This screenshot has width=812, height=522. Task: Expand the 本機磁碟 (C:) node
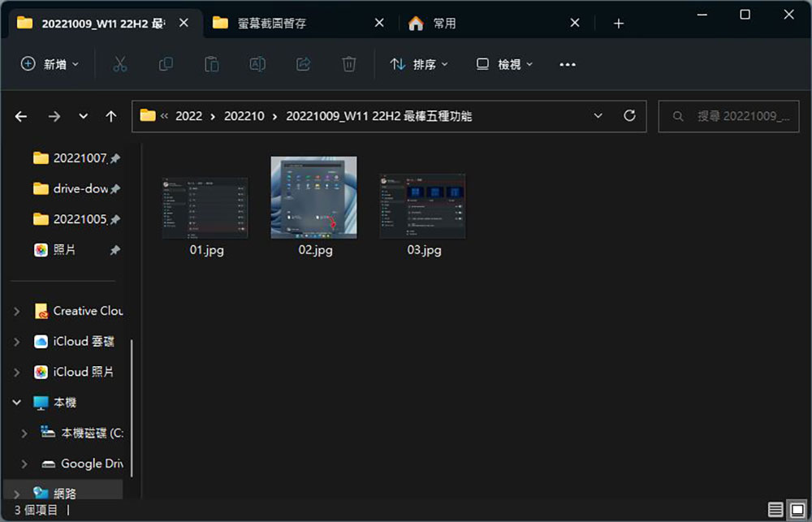coord(24,434)
